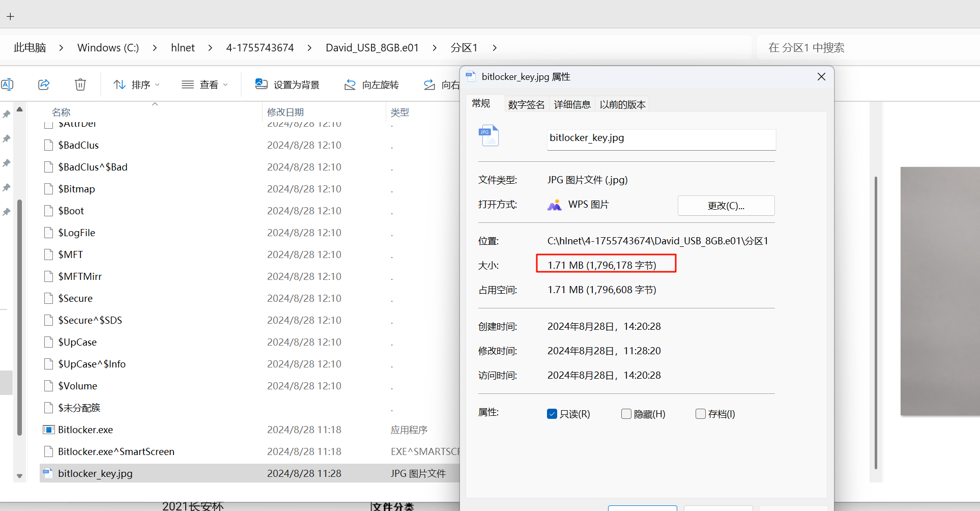Viewport: 980px width, 511px height.
Task: Sort by the 名称 column header
Action: [x=61, y=112]
